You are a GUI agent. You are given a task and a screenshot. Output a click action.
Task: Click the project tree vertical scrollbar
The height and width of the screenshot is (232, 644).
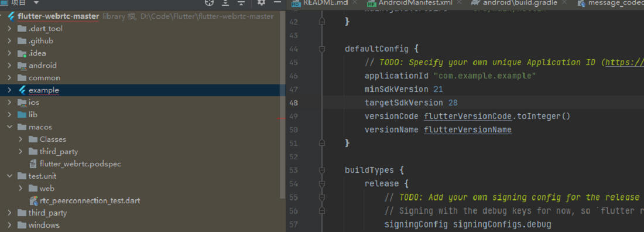pyautogui.click(x=282, y=103)
